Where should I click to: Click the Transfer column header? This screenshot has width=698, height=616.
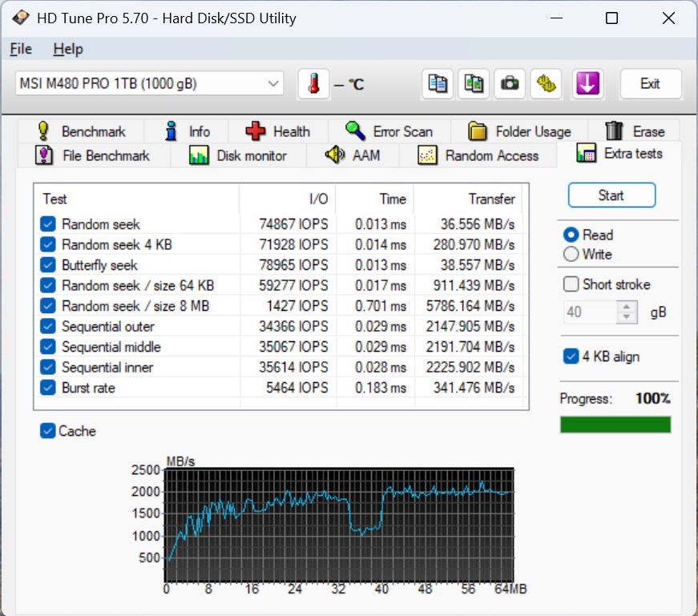tap(468, 199)
